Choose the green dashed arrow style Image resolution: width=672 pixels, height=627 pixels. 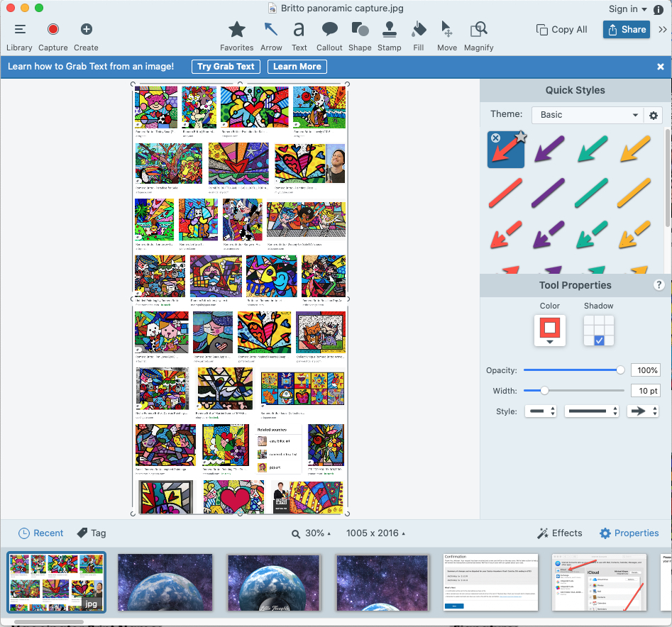592,235
